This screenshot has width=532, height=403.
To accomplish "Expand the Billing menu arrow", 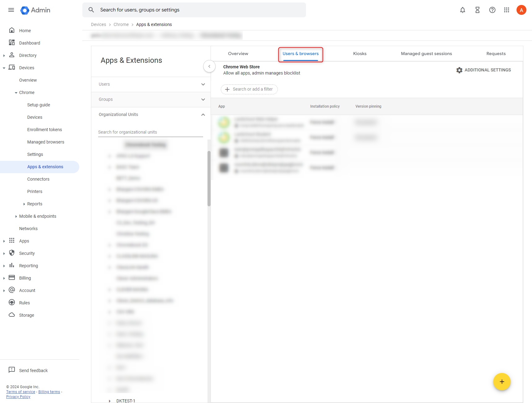I will point(4,278).
